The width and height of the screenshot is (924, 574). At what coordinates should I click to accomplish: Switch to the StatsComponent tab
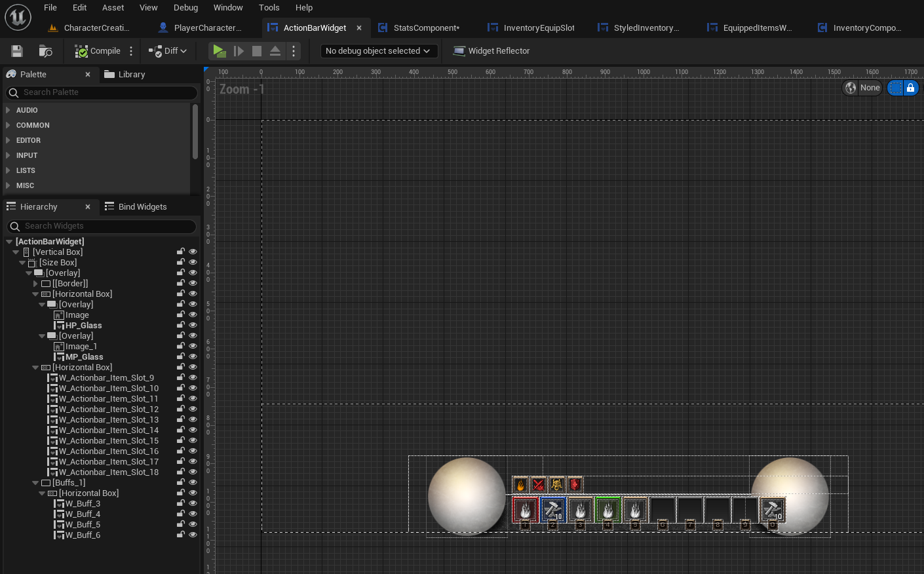pos(426,28)
